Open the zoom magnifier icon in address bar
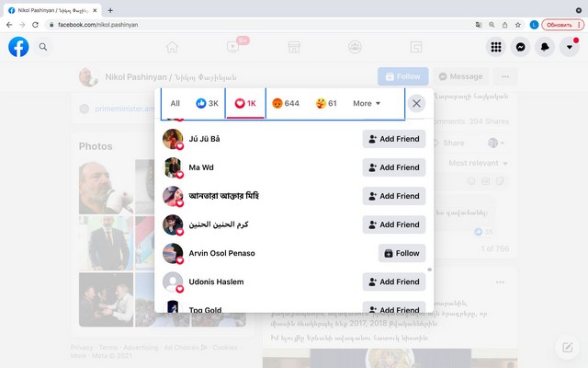The height and width of the screenshot is (368, 588). (x=492, y=25)
